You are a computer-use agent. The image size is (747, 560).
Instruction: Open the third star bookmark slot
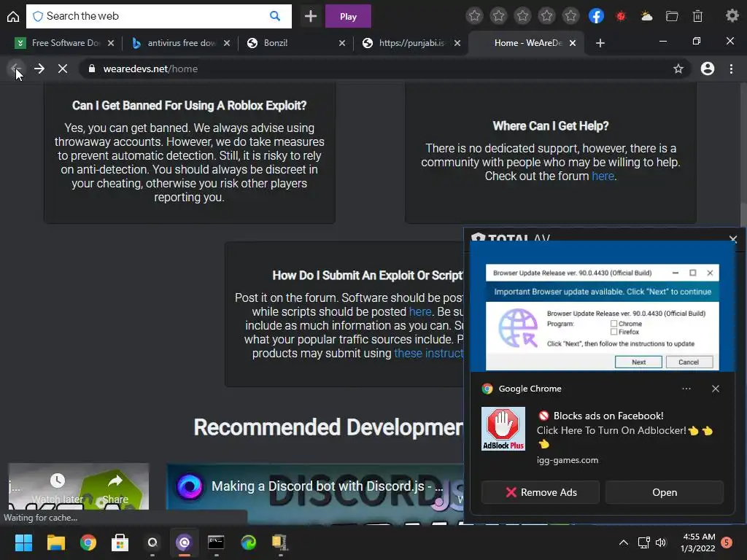522,16
